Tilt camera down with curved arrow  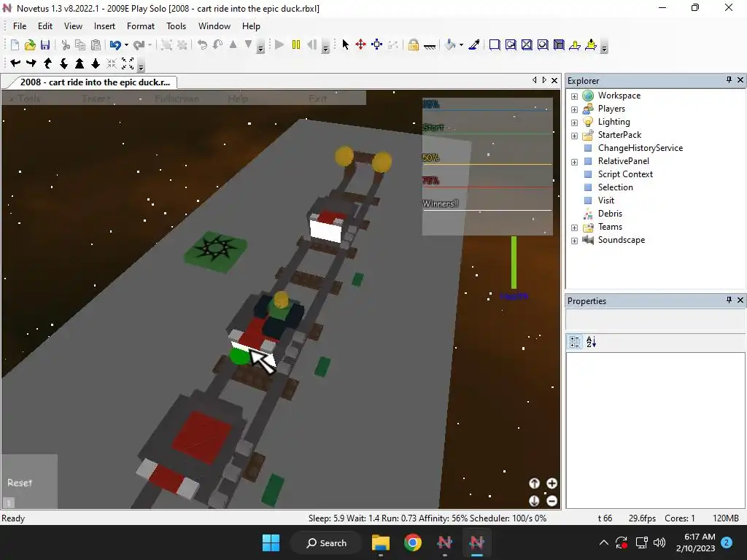(x=63, y=63)
